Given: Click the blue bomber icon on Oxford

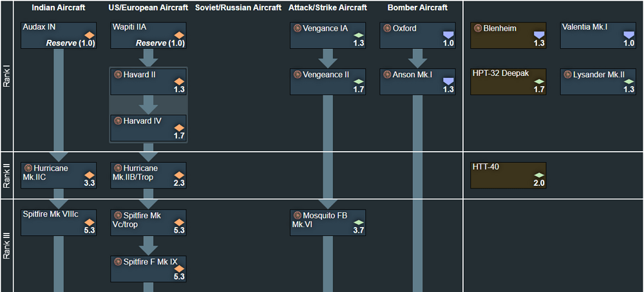Looking at the screenshot, I should [448, 35].
